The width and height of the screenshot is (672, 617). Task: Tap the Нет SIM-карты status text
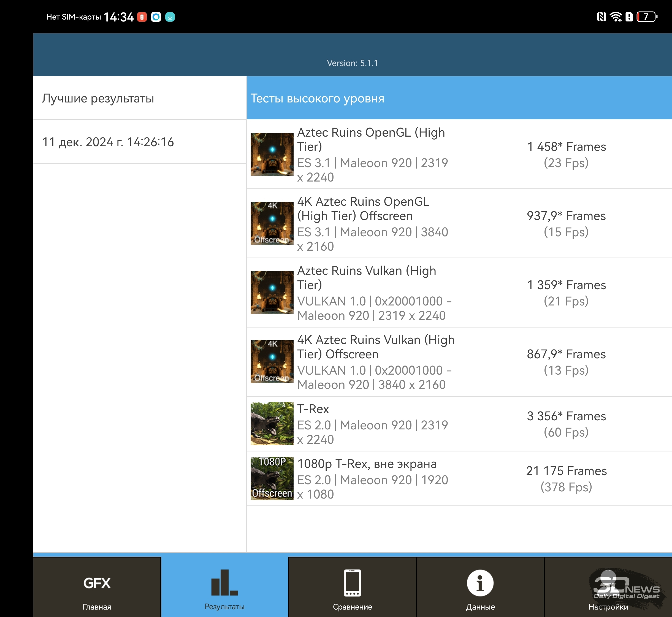pyautogui.click(x=74, y=17)
